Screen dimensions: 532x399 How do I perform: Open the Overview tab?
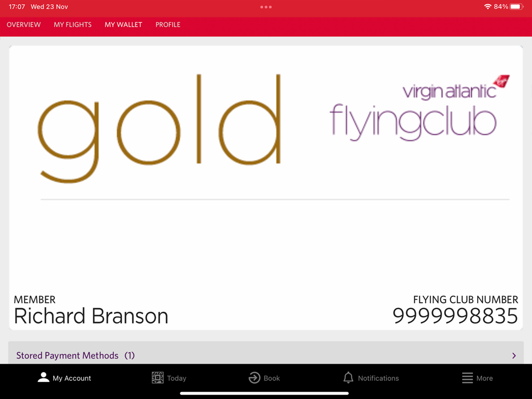(x=23, y=25)
